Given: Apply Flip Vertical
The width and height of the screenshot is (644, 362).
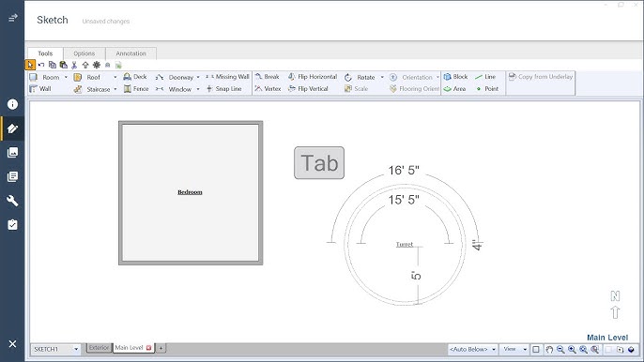Looking at the screenshot, I should (x=308, y=89).
